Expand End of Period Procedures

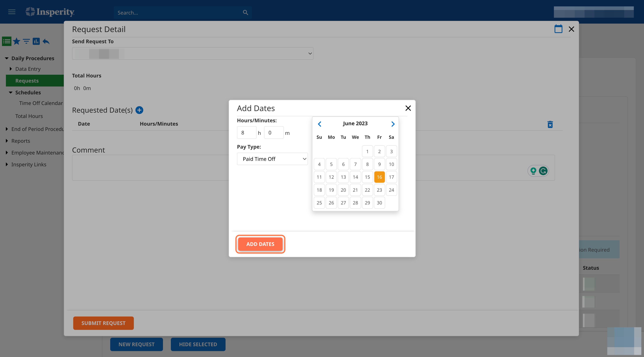7,129
